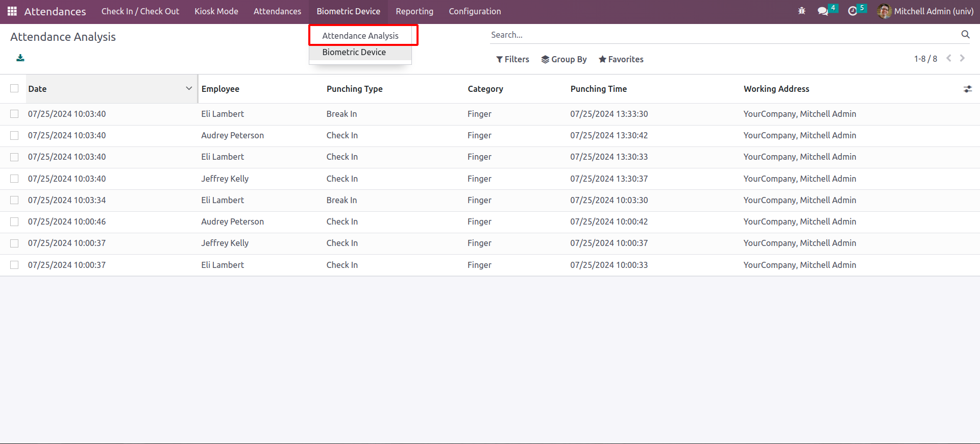Viewport: 980px width, 444px height.
Task: Click the messages badge count 4
Action: click(833, 8)
